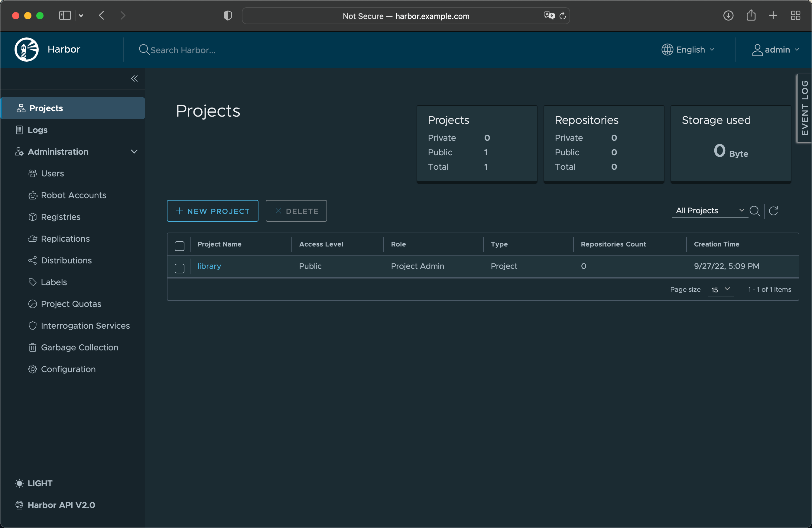Viewport: 812px width, 528px height.
Task: Click the Configuration menu item
Action: pyautogui.click(x=68, y=369)
